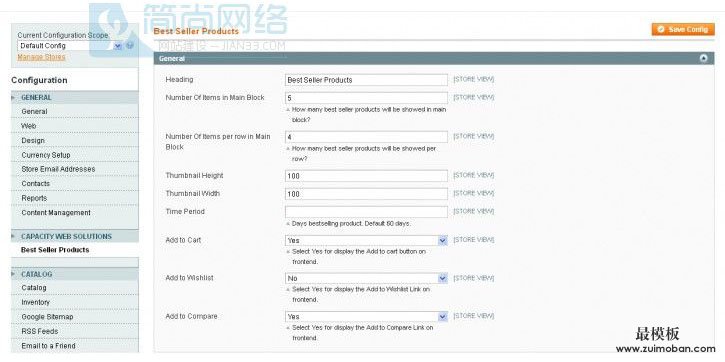Focus the Time Period input field
This screenshot has height=362, width=725.
366,212
